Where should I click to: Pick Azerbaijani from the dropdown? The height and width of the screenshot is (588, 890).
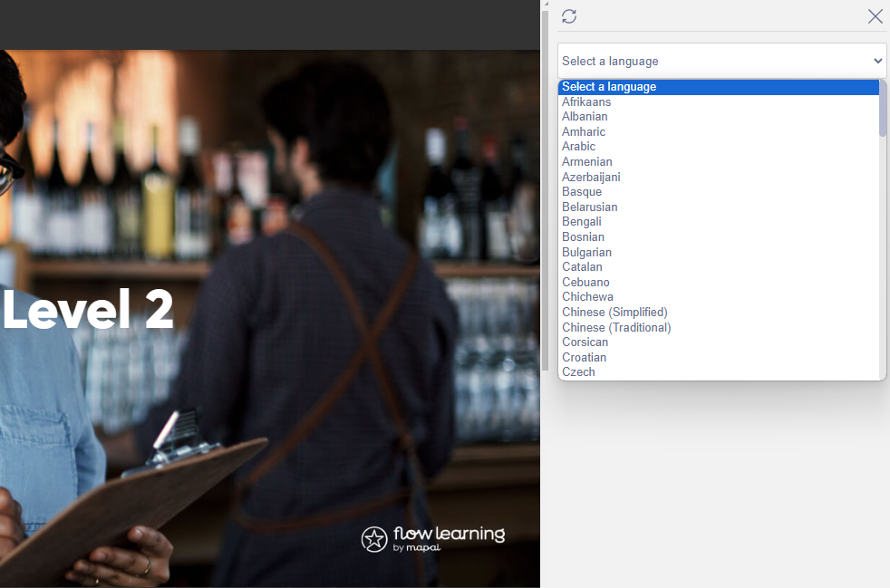pyautogui.click(x=718, y=177)
